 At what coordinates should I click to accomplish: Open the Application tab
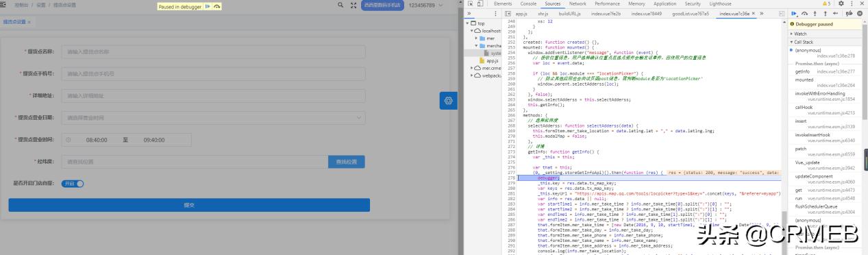(x=665, y=4)
